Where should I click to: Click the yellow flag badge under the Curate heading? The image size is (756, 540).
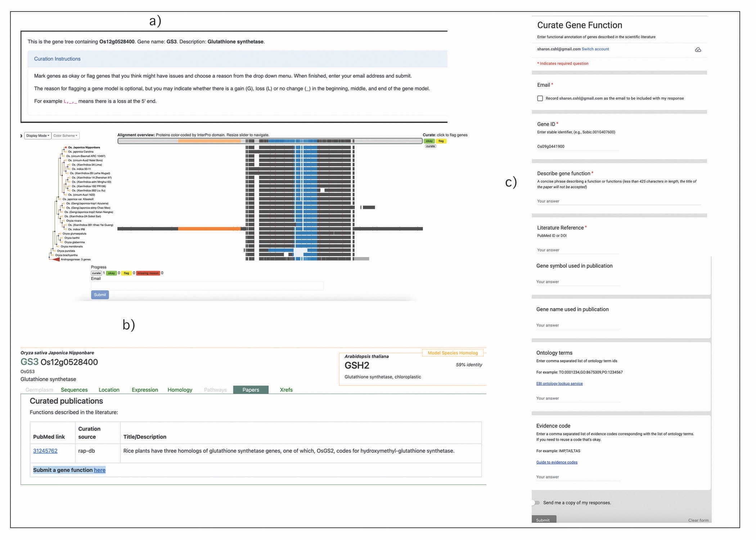coord(441,141)
